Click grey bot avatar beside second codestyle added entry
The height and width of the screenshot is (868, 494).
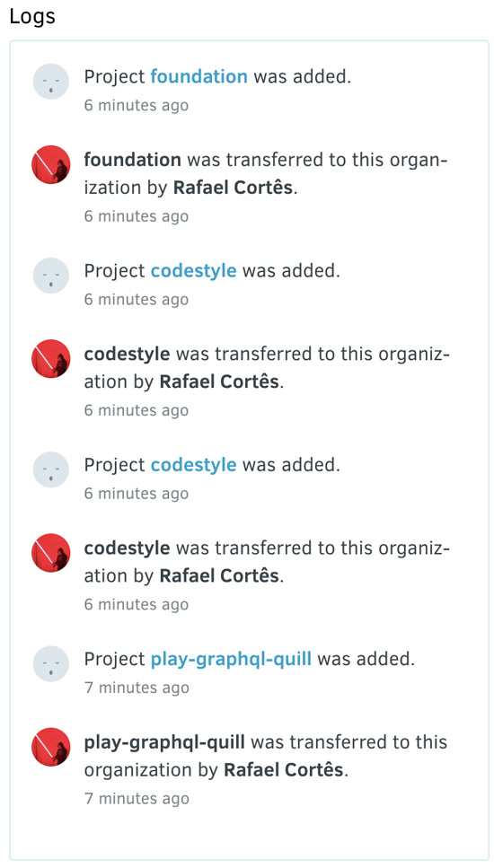click(51, 470)
